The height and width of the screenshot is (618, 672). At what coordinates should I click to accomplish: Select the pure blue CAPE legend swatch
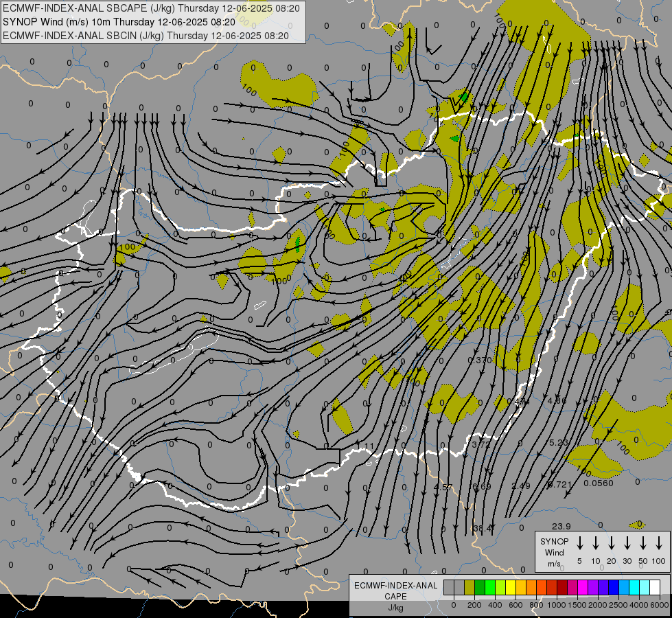click(x=614, y=587)
